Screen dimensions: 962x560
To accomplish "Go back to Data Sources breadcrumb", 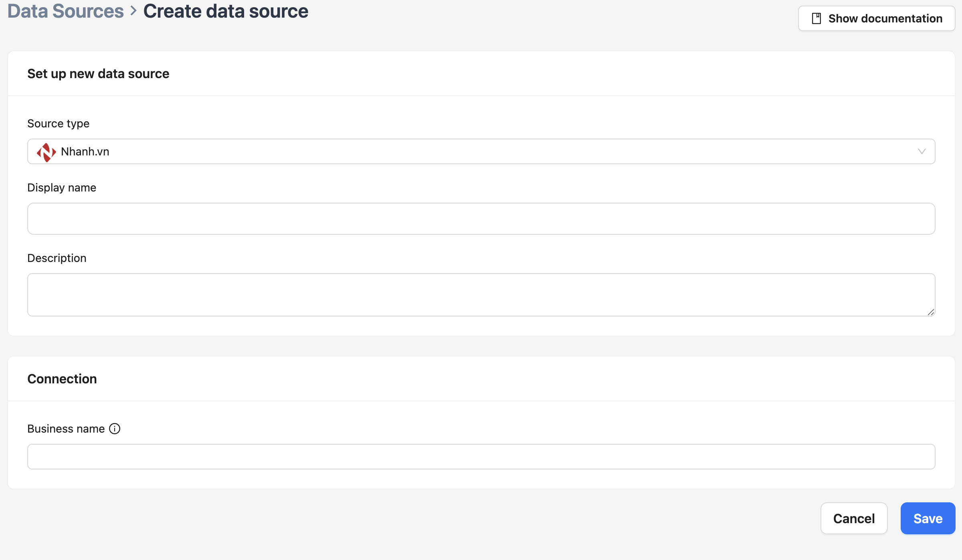I will [x=66, y=11].
